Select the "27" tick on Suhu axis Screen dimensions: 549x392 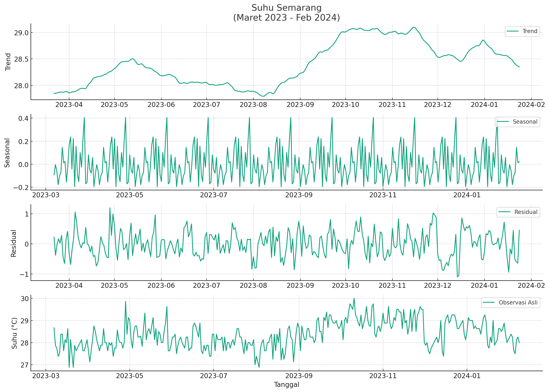(24, 365)
